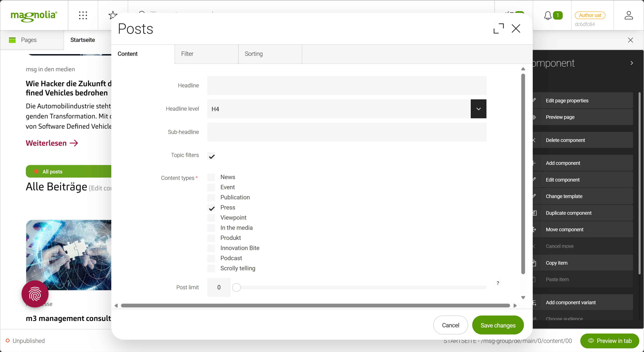Screen dimensions: 644x352
Task: Uncheck the Press content type
Action: pos(211,208)
